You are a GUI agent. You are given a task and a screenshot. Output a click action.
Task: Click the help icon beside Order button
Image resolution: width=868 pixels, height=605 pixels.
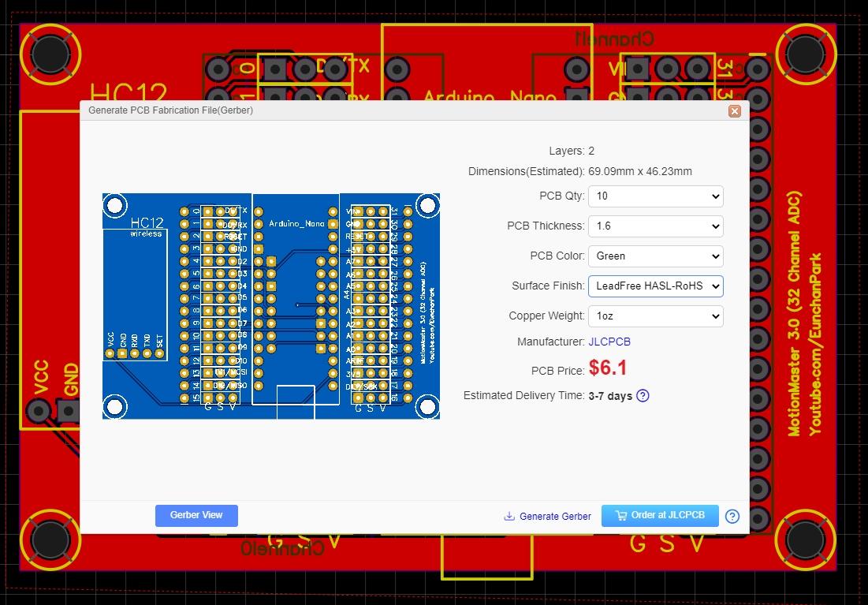tap(732, 517)
